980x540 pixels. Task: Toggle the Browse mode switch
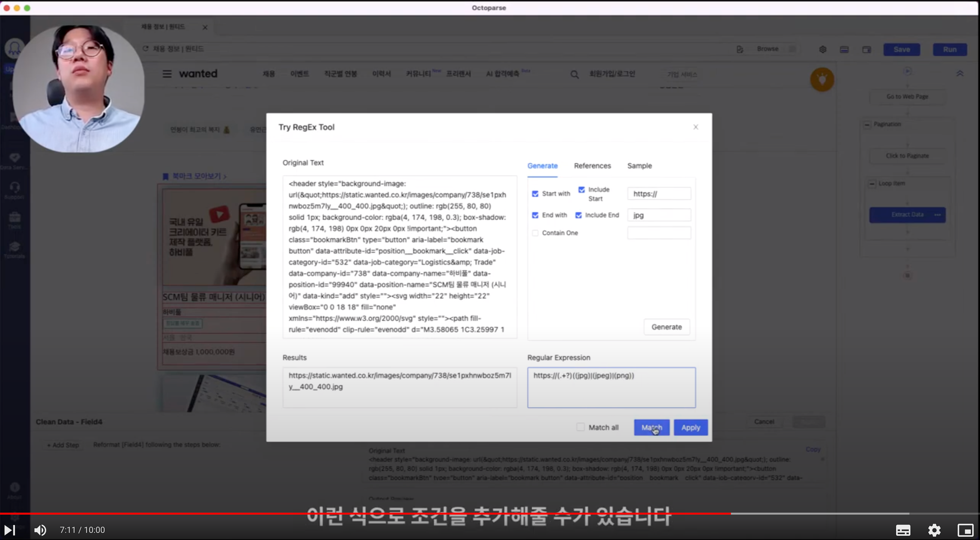pyautogui.click(x=791, y=49)
